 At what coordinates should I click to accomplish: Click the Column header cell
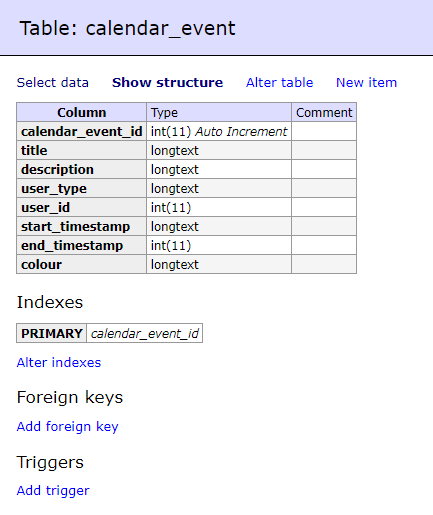coord(82,112)
